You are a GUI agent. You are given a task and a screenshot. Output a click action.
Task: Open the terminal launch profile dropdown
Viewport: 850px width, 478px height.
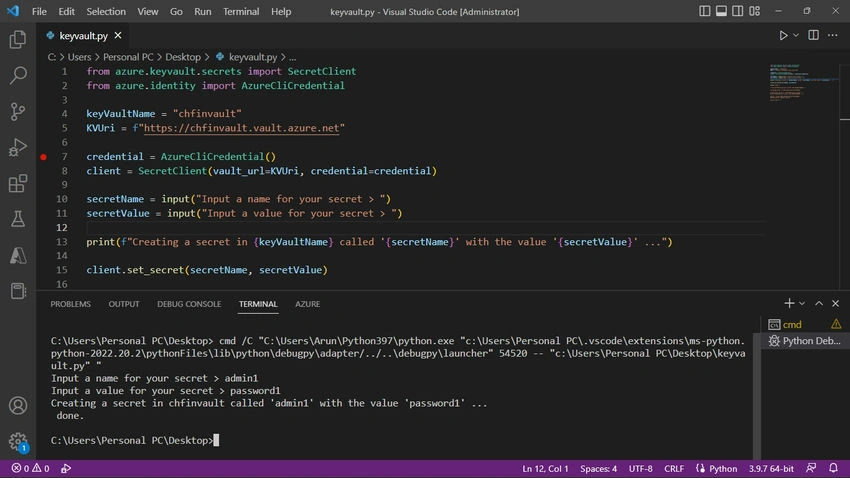point(802,303)
